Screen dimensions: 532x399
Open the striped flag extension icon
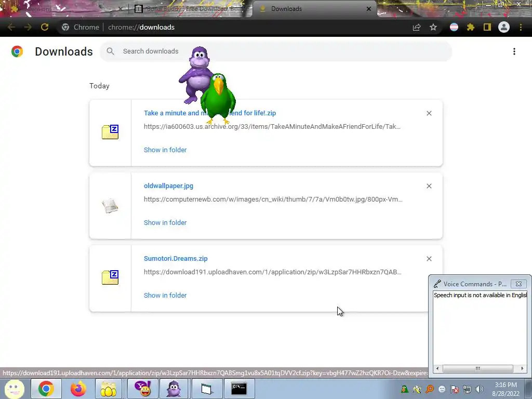454,27
